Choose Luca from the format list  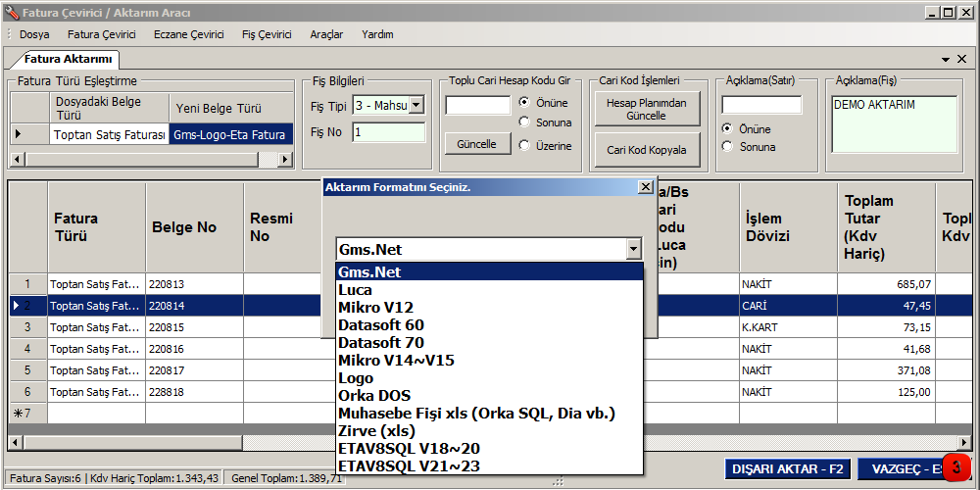(x=489, y=290)
